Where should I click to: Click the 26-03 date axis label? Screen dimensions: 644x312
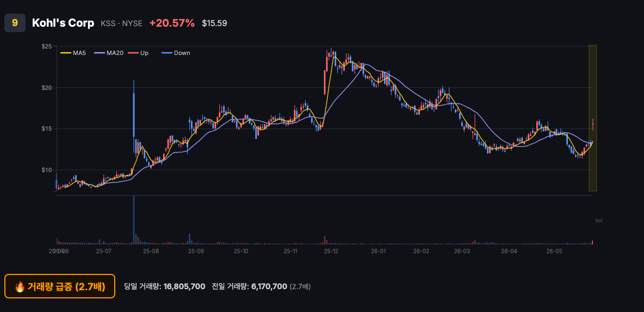click(463, 251)
